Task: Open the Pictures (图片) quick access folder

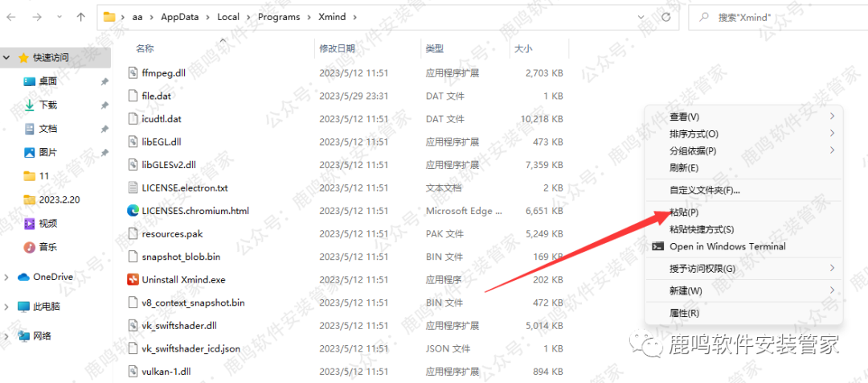Action: [47, 152]
